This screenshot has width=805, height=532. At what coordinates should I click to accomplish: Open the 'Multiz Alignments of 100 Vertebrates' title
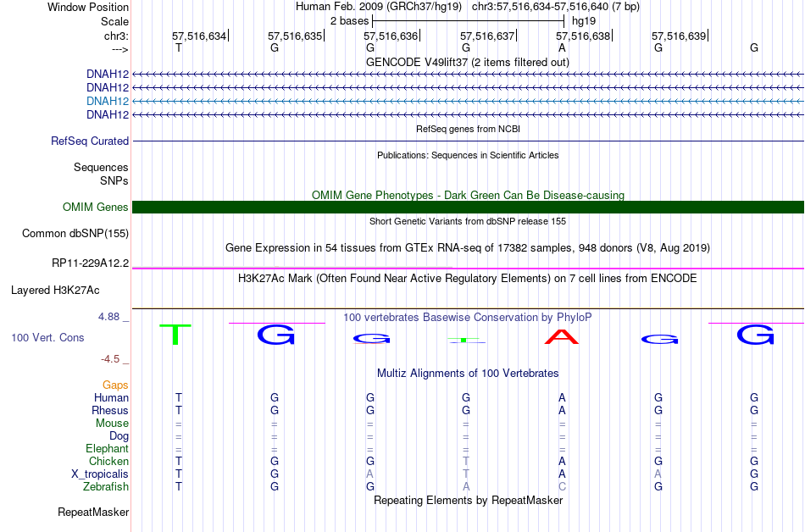468,374
